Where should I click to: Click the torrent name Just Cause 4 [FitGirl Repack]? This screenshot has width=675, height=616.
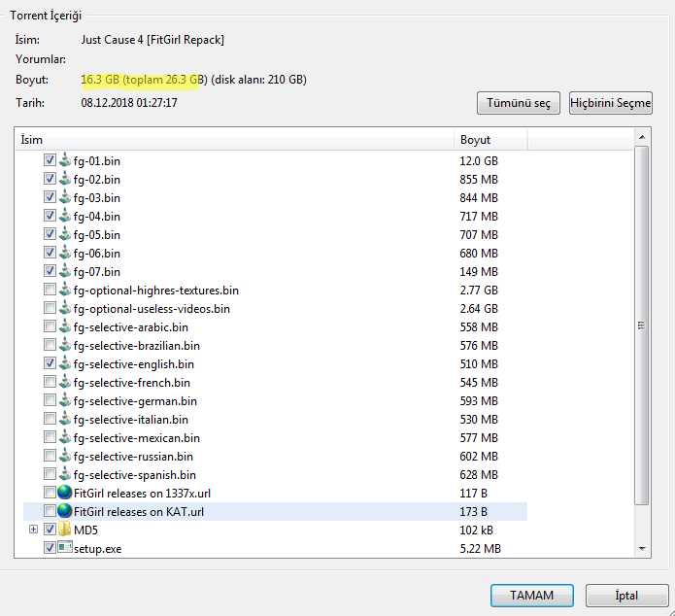(x=152, y=40)
